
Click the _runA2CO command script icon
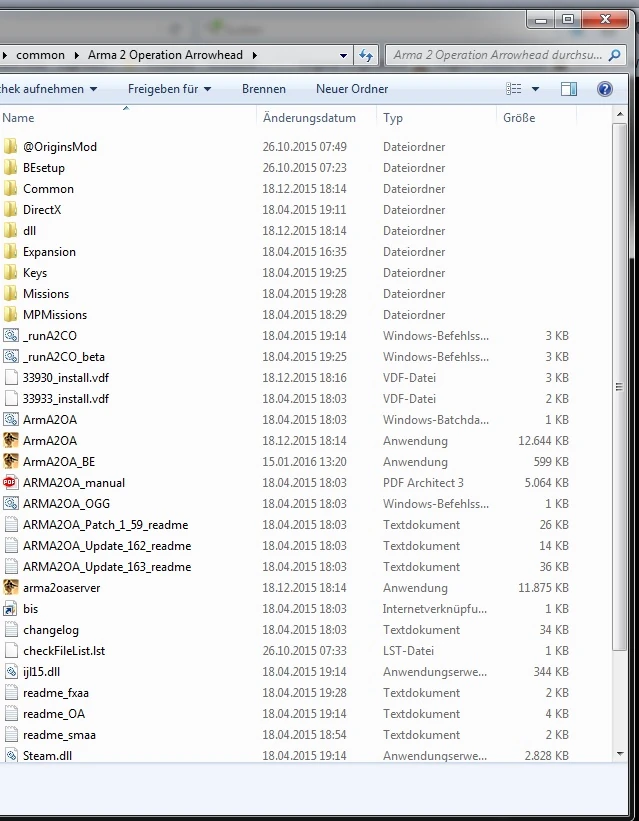tap(10, 335)
